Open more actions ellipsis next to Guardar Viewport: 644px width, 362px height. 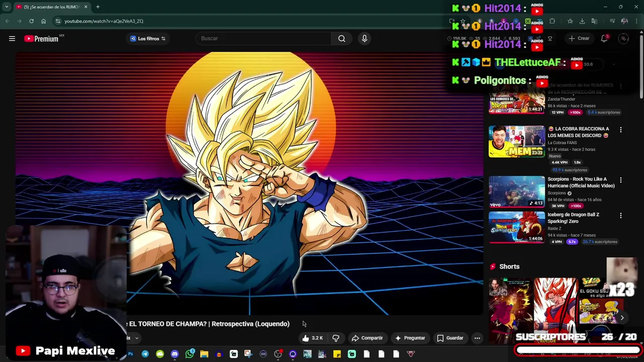click(x=477, y=338)
